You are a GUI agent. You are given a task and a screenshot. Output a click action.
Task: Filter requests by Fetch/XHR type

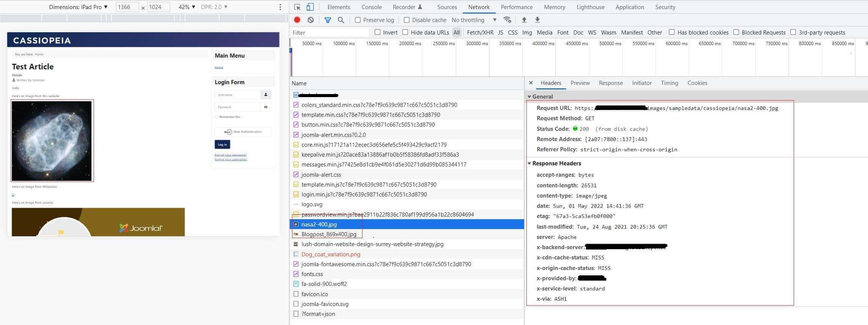click(x=480, y=33)
